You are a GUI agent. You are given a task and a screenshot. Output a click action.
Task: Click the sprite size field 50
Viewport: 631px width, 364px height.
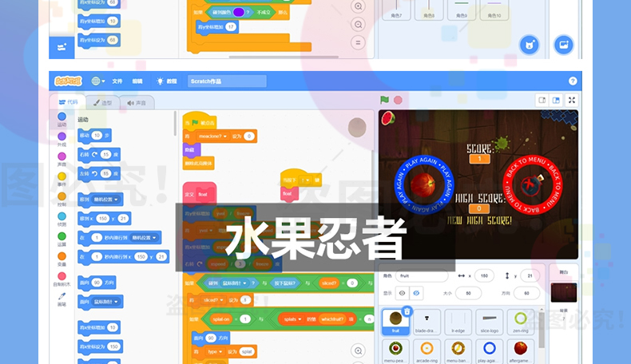point(468,293)
